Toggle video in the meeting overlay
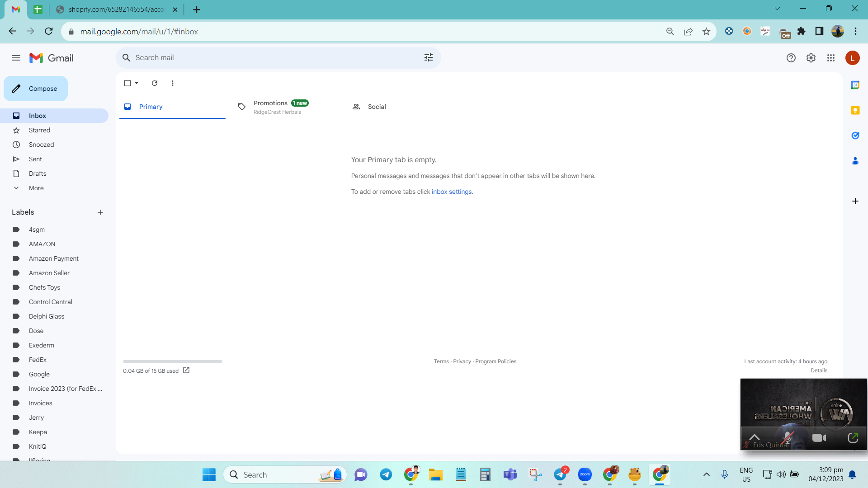The image size is (868, 488). coord(819,438)
